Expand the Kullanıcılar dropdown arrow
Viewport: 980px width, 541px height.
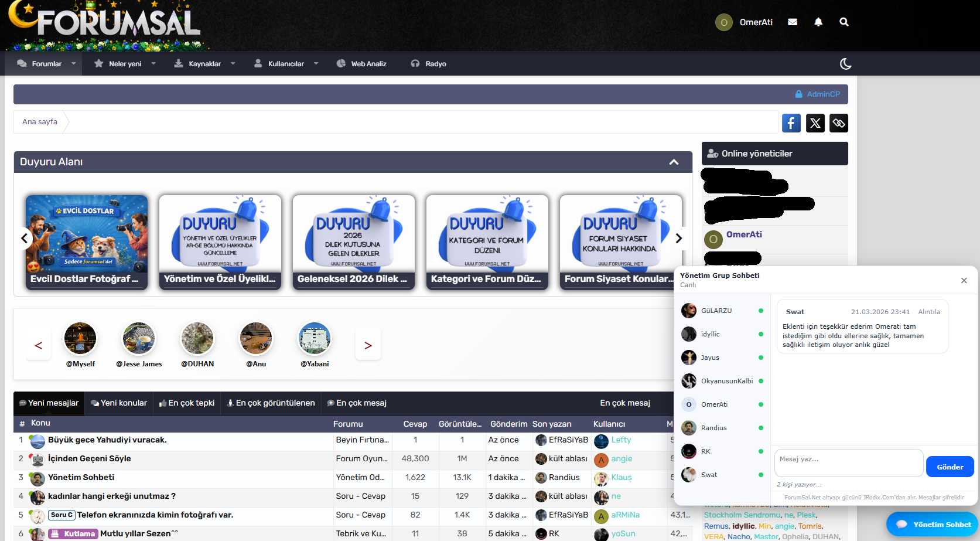coord(316,63)
